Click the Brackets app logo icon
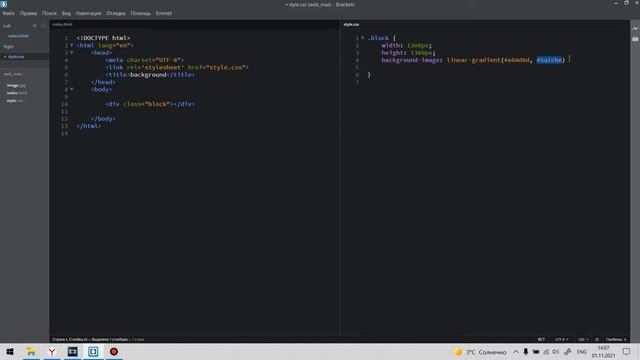The height and width of the screenshot is (360, 640). (x=4, y=4)
